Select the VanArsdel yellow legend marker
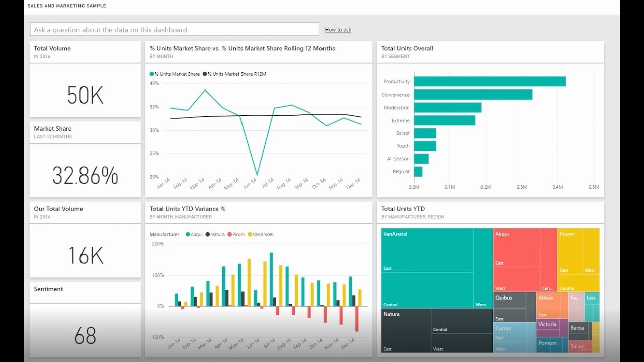Viewport: 644px width, 362px height. tap(250, 235)
